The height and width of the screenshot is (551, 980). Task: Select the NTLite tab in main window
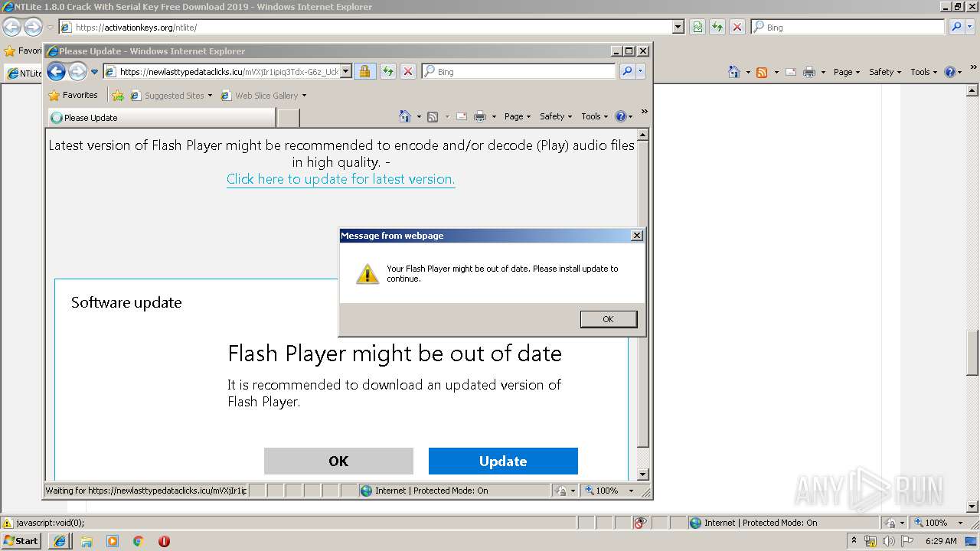(23, 73)
